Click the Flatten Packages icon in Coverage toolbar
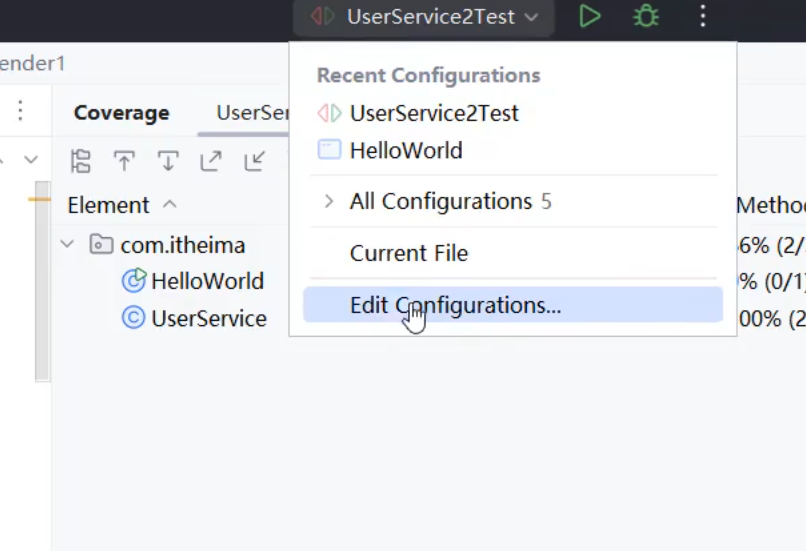The height and width of the screenshot is (551, 806). [x=81, y=161]
